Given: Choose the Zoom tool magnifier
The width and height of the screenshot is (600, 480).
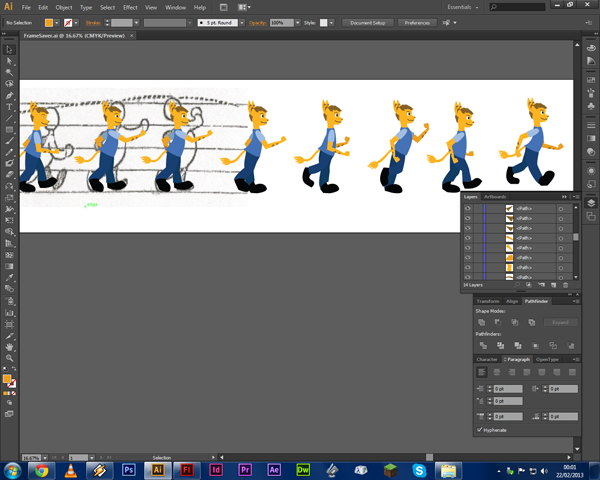Looking at the screenshot, I should (x=9, y=357).
